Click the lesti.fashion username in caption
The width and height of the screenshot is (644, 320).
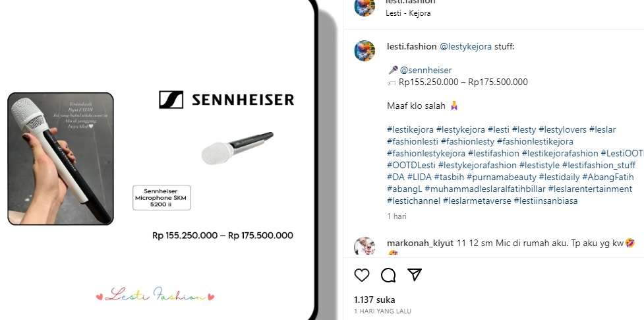411,46
